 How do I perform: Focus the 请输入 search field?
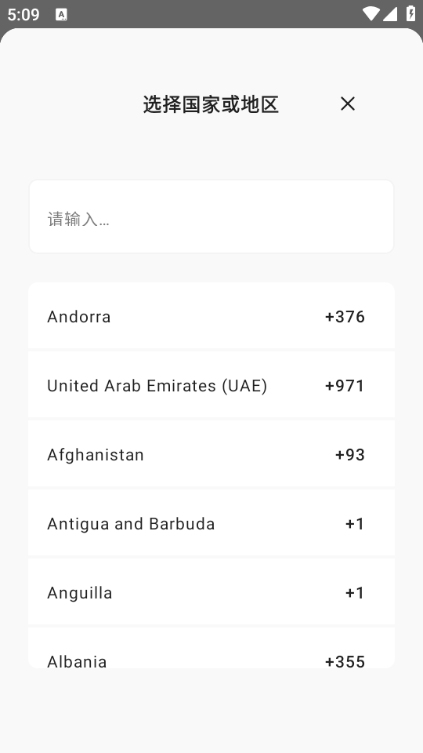point(211,217)
